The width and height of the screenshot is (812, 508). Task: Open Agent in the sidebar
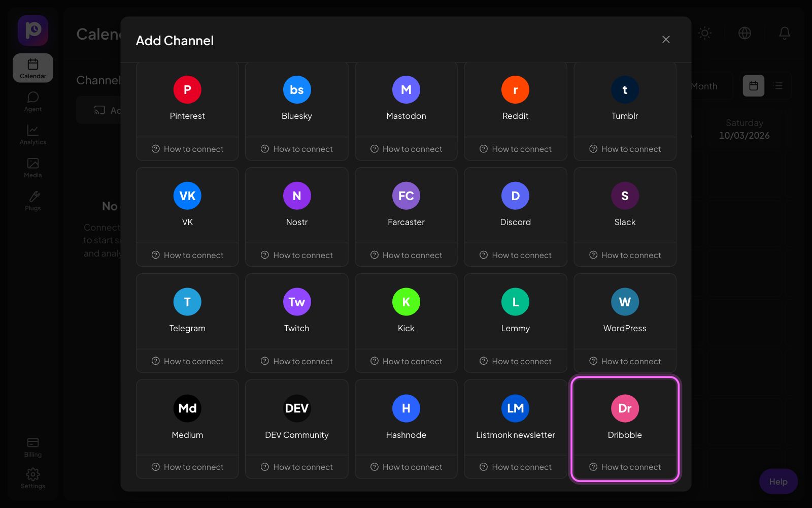coord(33,102)
